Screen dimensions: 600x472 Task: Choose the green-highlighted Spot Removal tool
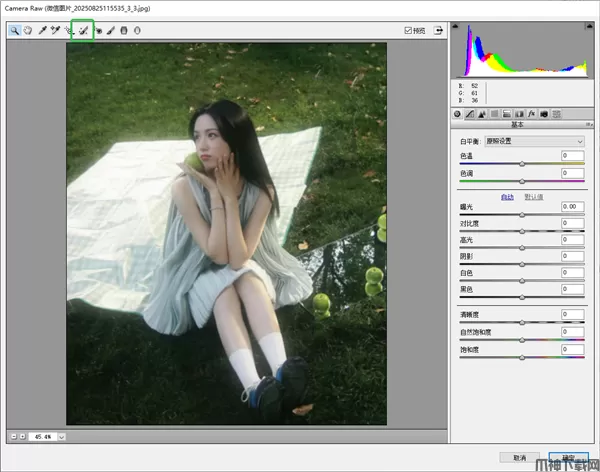84,31
